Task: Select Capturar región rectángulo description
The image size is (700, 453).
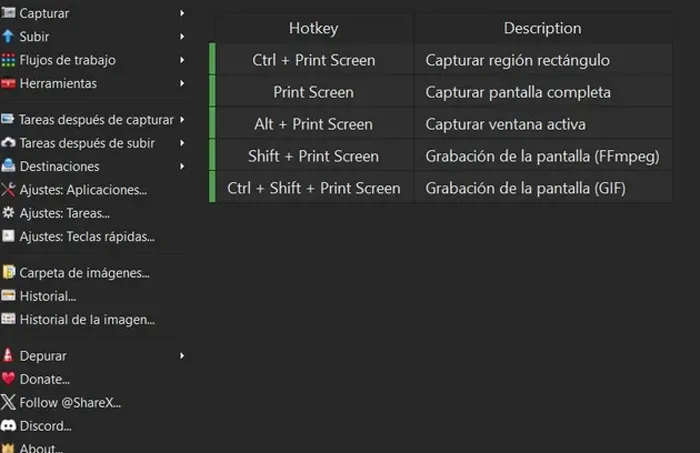Action: [543, 60]
